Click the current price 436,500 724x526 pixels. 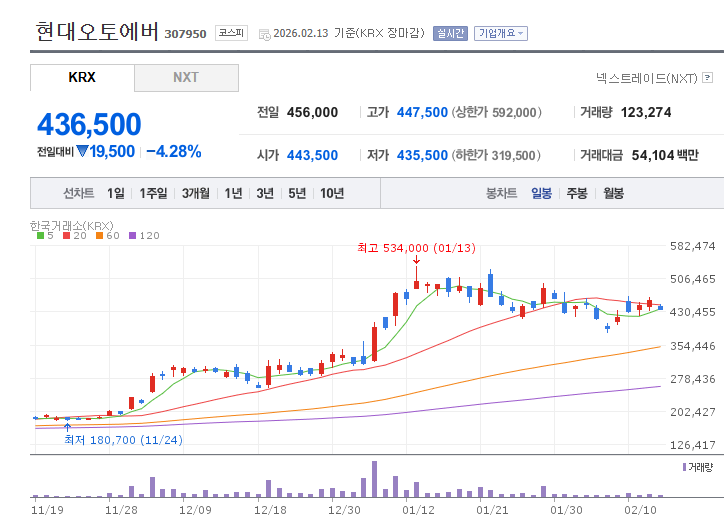coord(89,124)
